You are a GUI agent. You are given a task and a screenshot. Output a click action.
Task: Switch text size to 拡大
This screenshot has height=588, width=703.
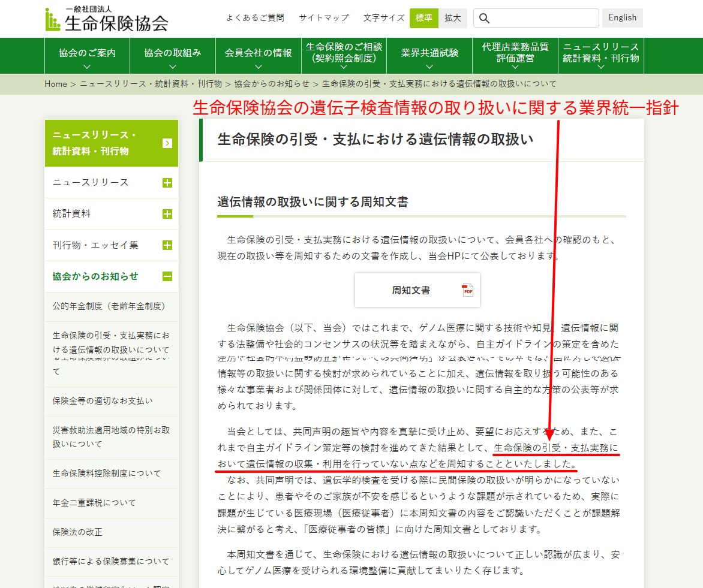click(x=453, y=18)
